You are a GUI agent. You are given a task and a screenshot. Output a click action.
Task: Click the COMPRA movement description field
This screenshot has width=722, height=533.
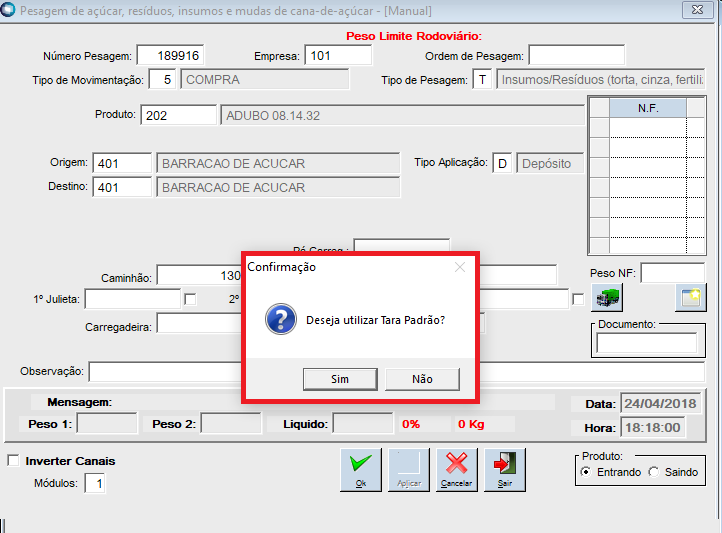[x=264, y=80]
